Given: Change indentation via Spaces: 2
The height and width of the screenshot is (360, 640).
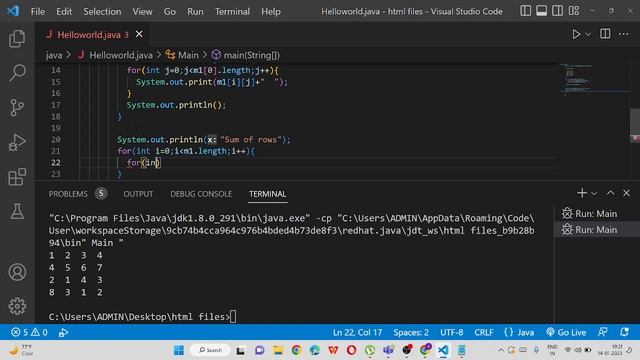Looking at the screenshot, I should click(411, 333).
